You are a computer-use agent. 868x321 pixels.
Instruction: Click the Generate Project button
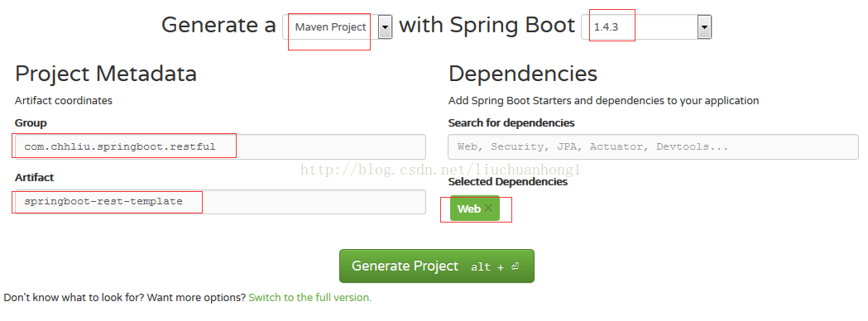[437, 266]
